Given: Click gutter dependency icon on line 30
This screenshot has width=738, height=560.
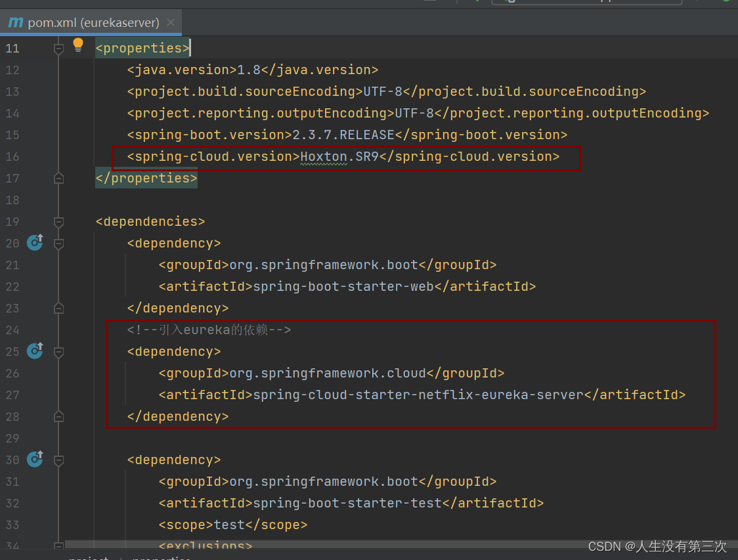Looking at the screenshot, I should pos(35,459).
